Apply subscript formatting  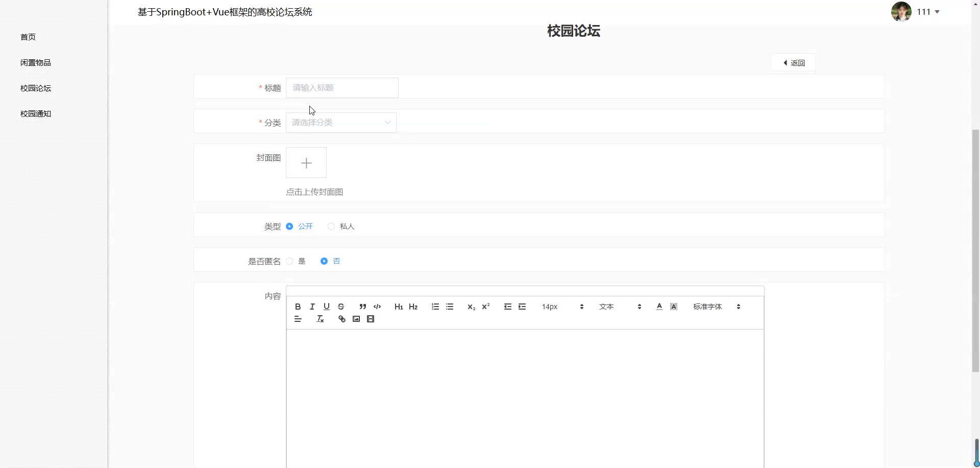(x=472, y=307)
